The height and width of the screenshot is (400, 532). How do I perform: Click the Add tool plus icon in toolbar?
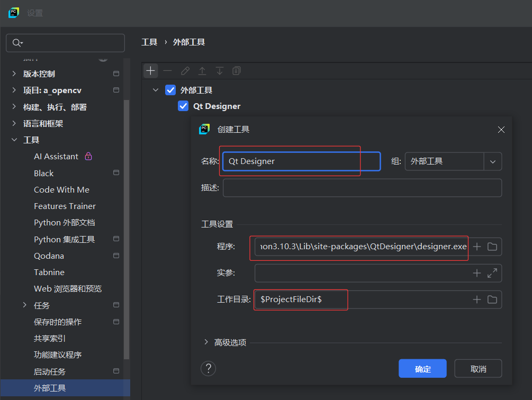[x=151, y=71]
